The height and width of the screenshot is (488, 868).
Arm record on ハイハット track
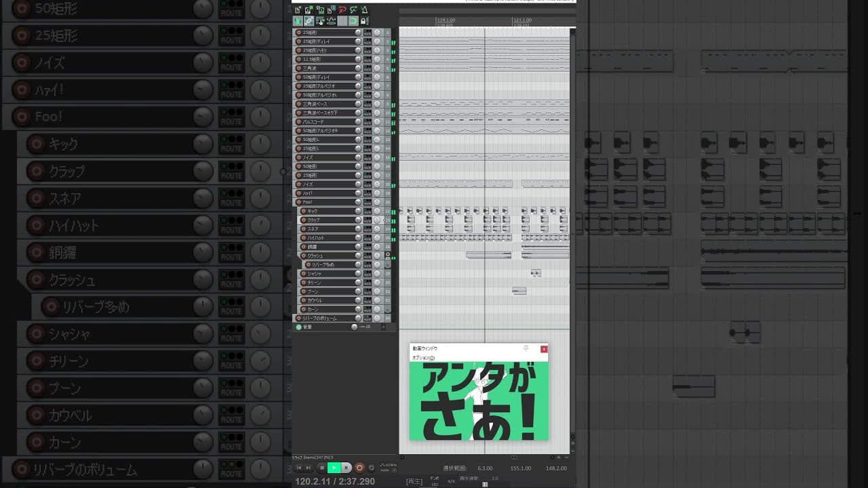(x=304, y=238)
